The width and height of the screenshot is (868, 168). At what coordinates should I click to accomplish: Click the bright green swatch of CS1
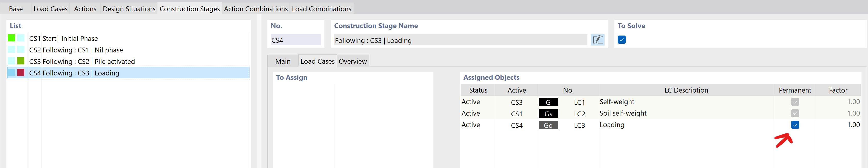pyautogui.click(x=12, y=38)
